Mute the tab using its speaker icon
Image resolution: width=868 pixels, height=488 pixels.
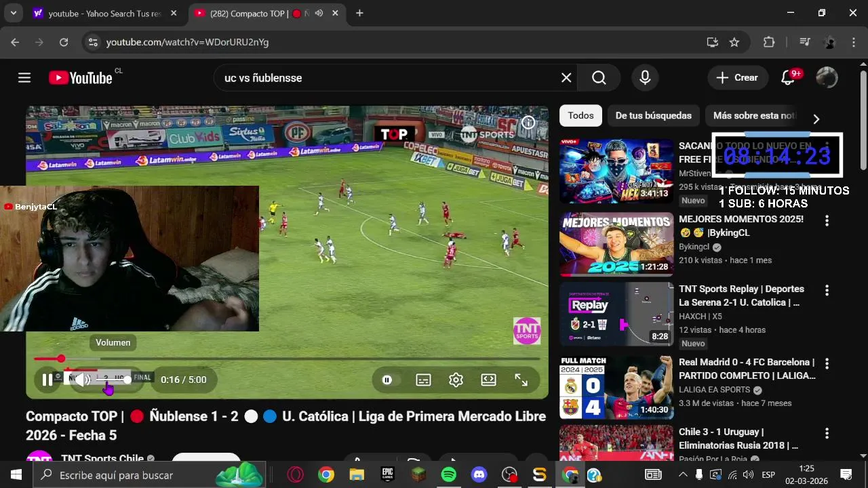319,14
